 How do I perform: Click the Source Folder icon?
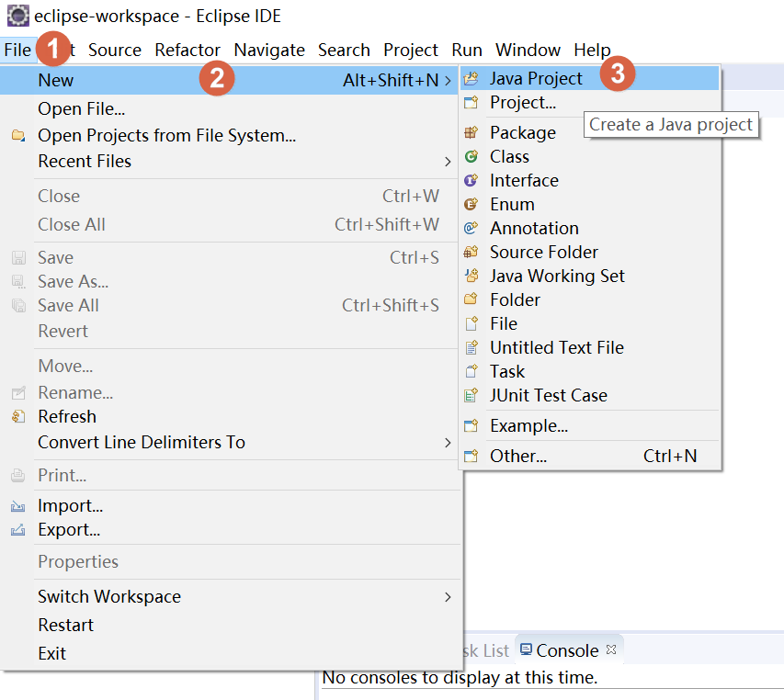click(x=472, y=252)
